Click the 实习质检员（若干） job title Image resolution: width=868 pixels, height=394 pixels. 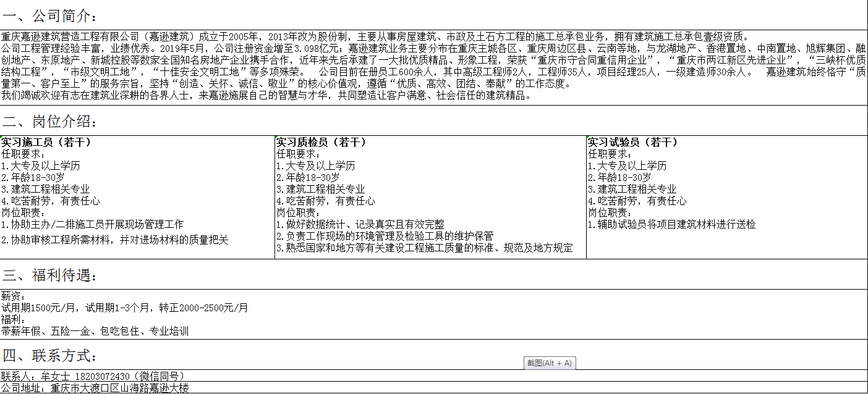pos(321,143)
